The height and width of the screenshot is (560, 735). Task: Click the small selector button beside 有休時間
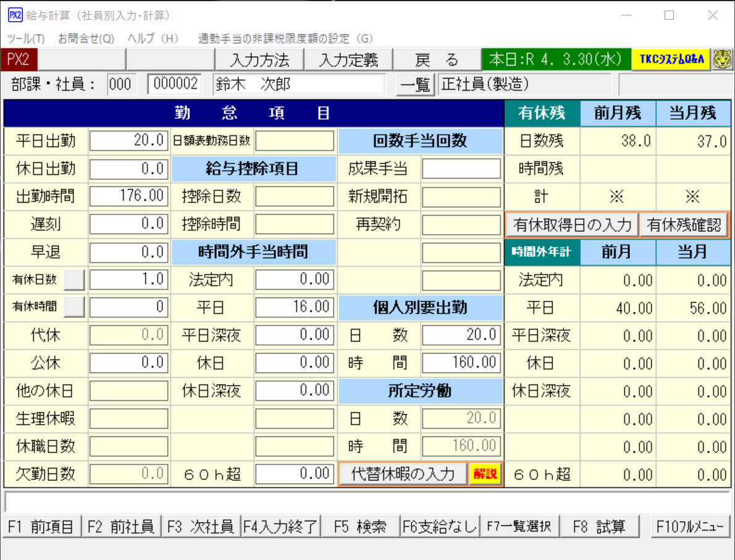[x=73, y=307]
